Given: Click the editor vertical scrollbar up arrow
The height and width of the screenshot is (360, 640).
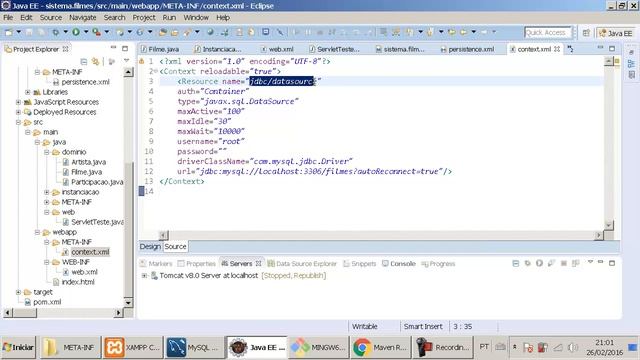Looking at the screenshot, I should point(608,61).
